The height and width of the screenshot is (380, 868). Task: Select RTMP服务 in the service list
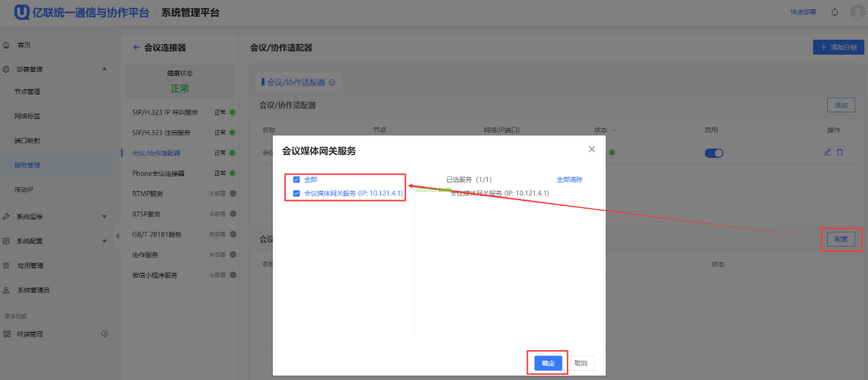(147, 194)
